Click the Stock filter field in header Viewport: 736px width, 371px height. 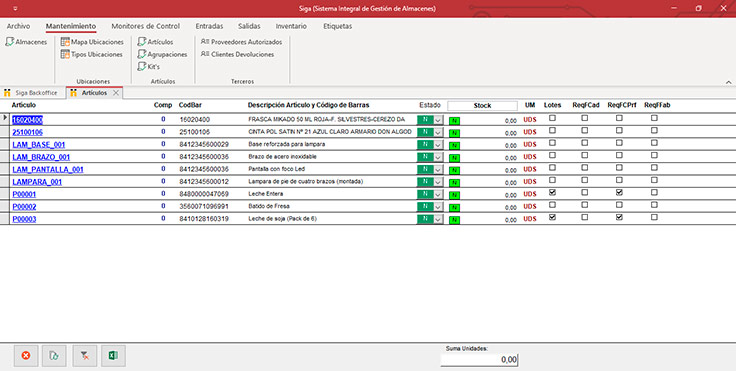[x=482, y=106]
